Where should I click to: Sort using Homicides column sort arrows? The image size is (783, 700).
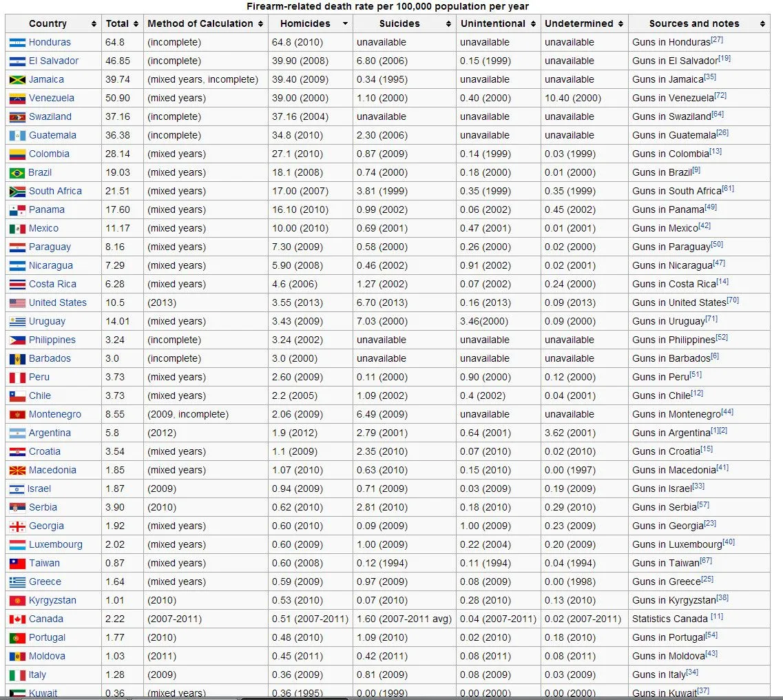point(345,24)
